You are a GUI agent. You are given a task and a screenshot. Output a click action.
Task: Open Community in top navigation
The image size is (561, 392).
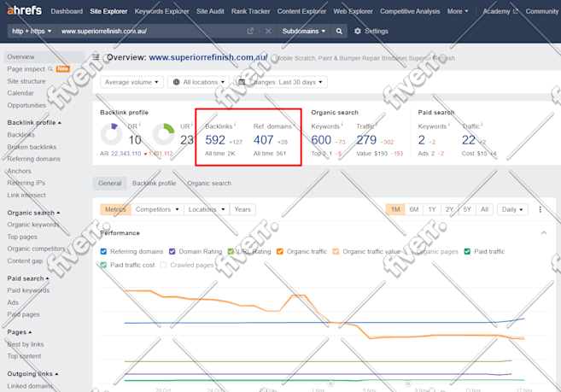pos(542,11)
